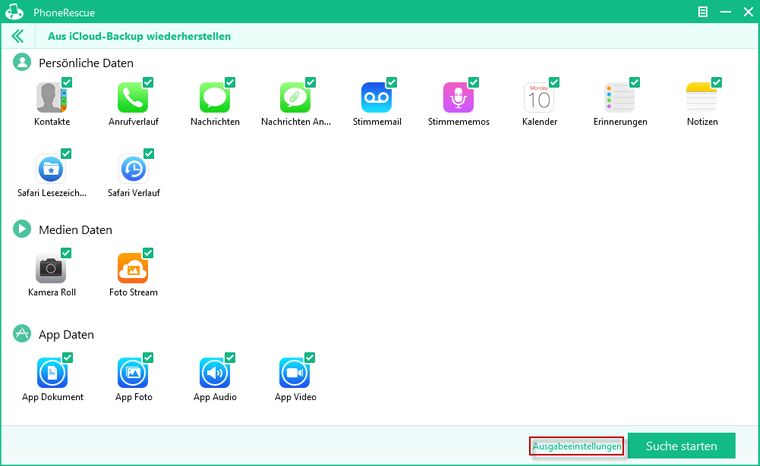Viewport: 760px width, 466px height.
Task: Toggle the Nachrichten checkbox
Action: (x=230, y=82)
